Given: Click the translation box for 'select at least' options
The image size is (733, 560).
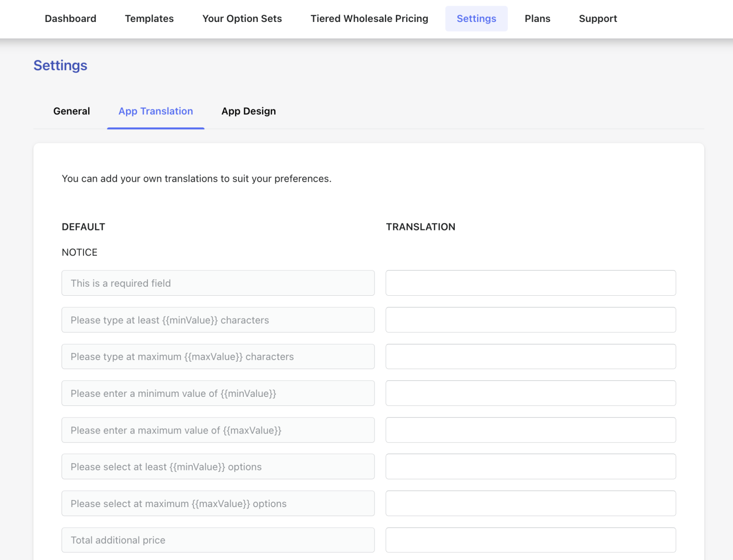Looking at the screenshot, I should coord(531,467).
